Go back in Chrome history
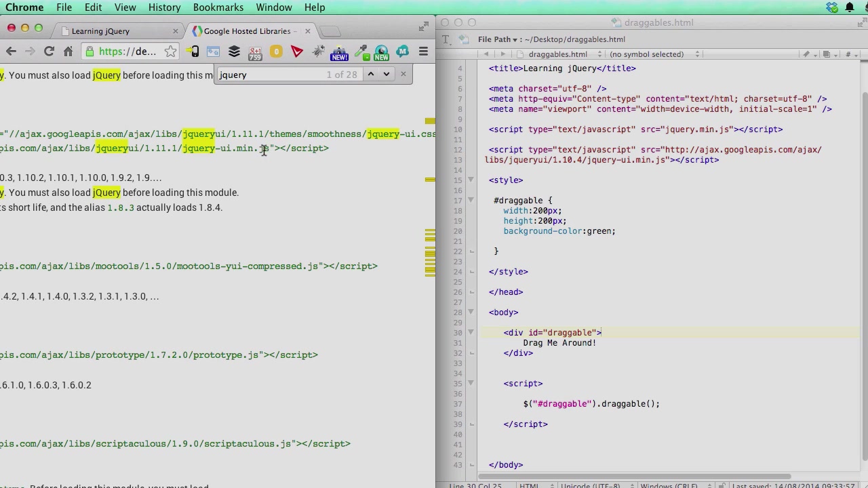The height and width of the screenshot is (488, 868). click(11, 52)
